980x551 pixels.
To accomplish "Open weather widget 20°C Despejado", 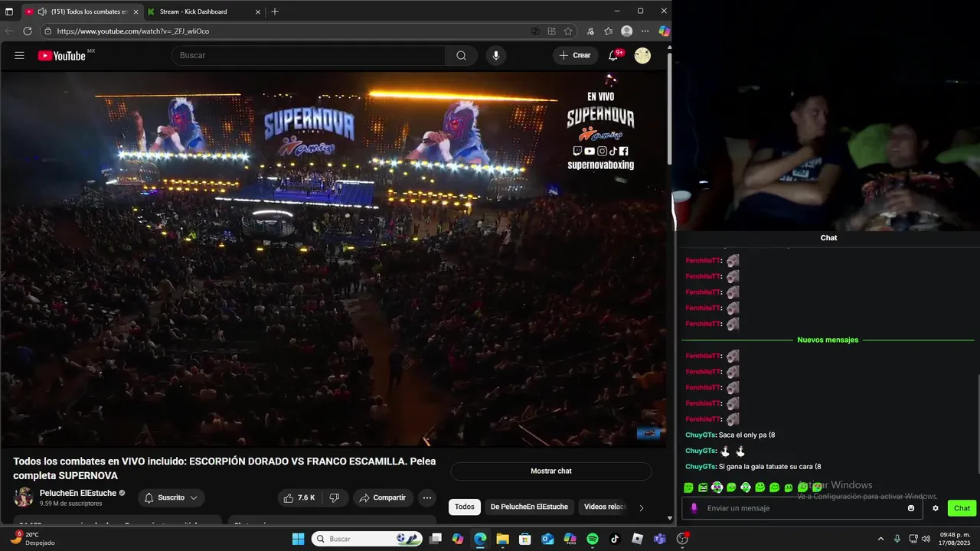I will pyautogui.click(x=31, y=539).
